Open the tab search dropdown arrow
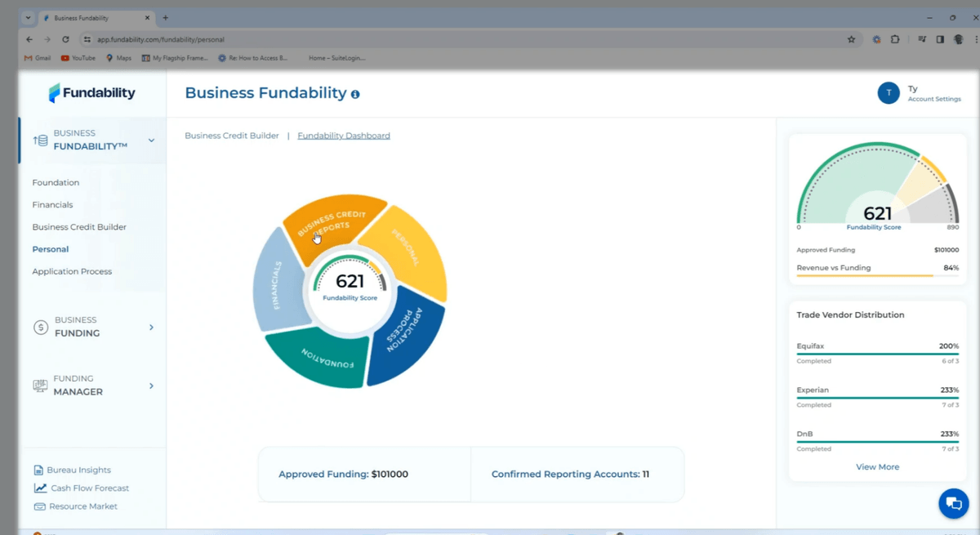Image resolution: width=980 pixels, height=535 pixels. pyautogui.click(x=29, y=17)
